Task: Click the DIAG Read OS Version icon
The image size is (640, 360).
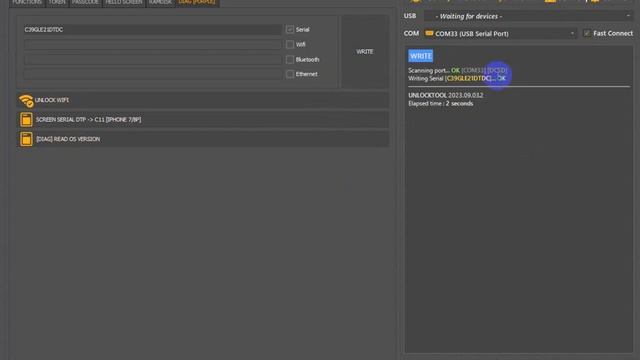Action: (x=26, y=139)
